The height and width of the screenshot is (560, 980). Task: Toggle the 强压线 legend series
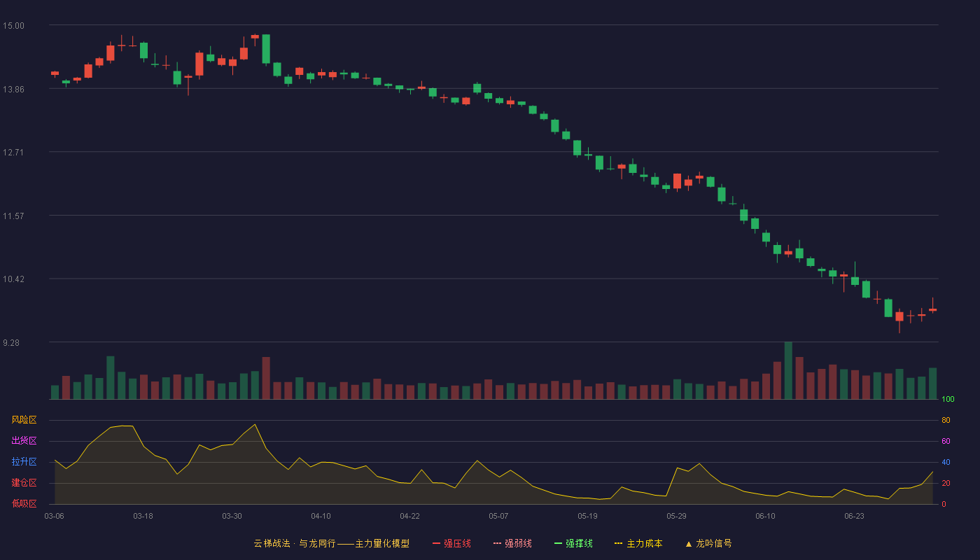click(x=451, y=543)
